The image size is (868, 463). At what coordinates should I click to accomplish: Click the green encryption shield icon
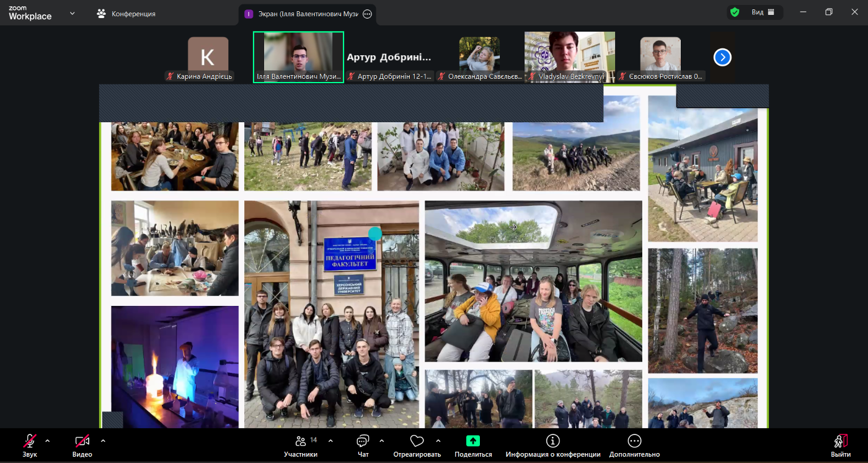pyautogui.click(x=735, y=12)
